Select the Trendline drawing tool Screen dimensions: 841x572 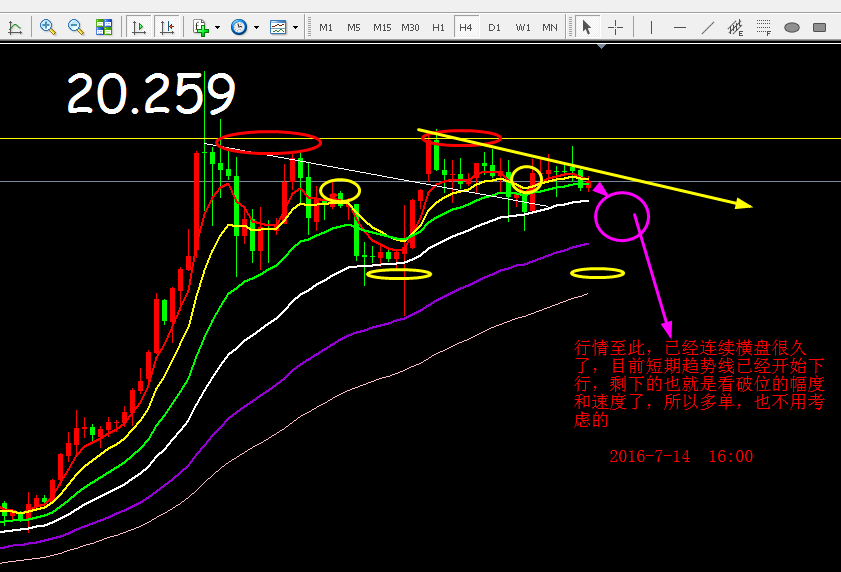click(708, 27)
